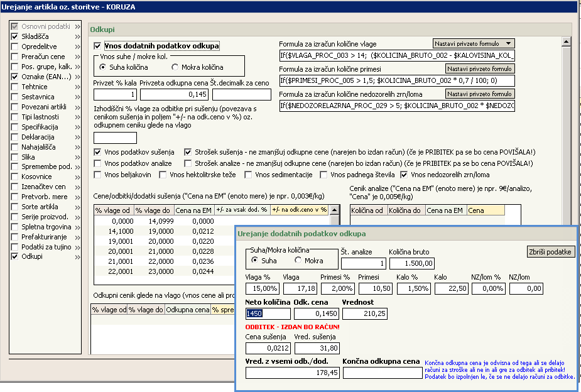Enable the Opredelitve checkbox
The image size is (581, 392).
point(14,46)
